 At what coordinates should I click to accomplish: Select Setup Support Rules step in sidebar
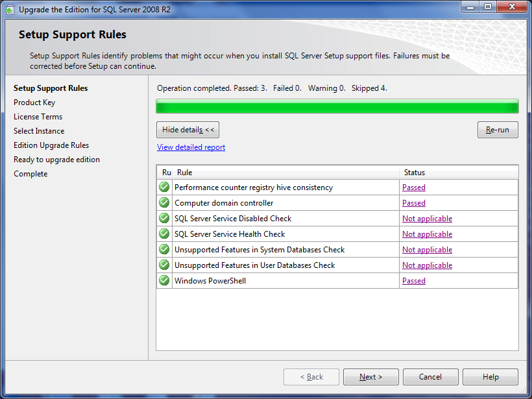tap(51, 88)
